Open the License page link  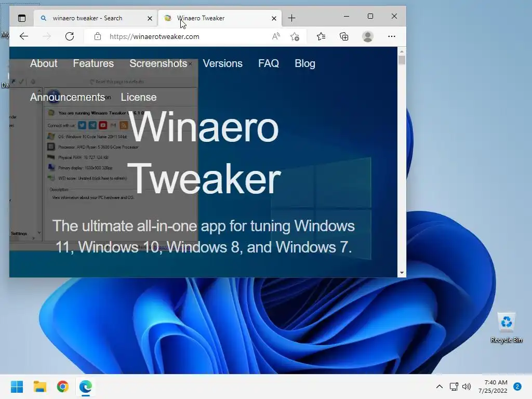(139, 97)
